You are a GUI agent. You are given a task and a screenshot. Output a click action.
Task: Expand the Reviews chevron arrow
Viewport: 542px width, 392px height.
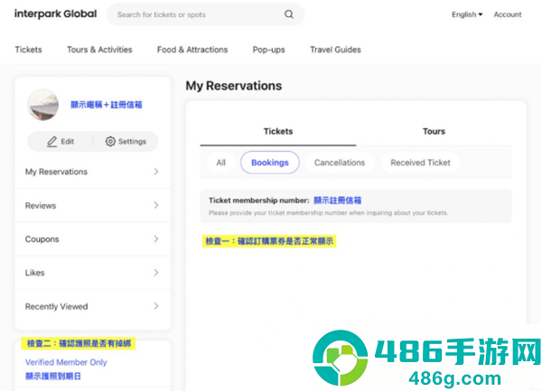click(x=156, y=205)
